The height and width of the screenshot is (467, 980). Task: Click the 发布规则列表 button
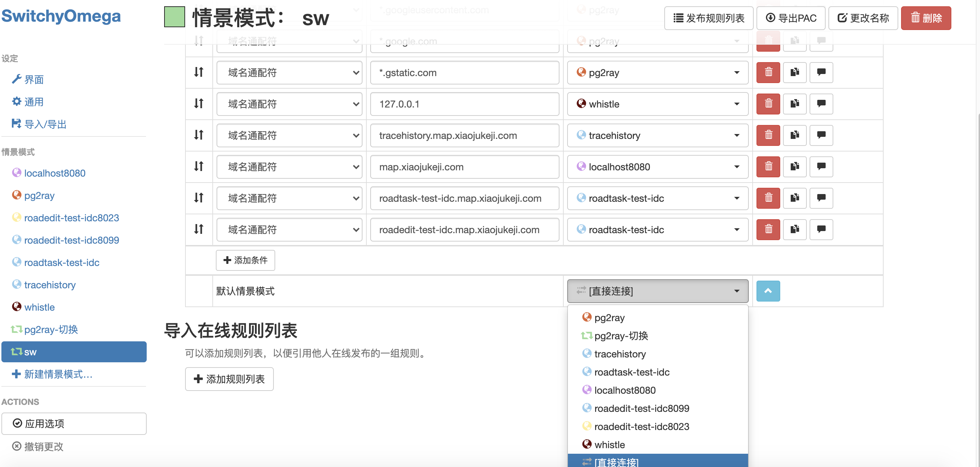(x=708, y=18)
